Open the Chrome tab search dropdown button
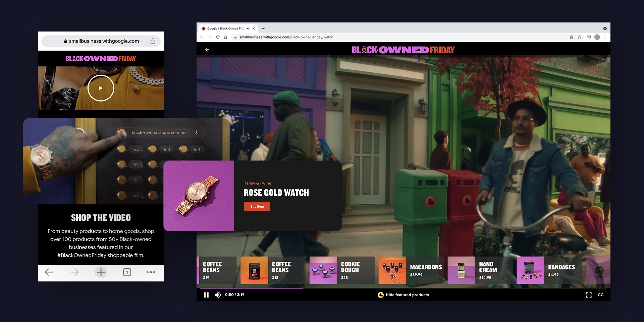 (x=605, y=28)
